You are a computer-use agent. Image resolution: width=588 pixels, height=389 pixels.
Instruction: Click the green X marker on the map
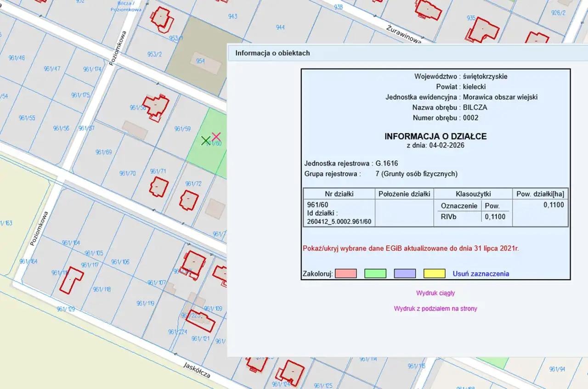tap(206, 141)
